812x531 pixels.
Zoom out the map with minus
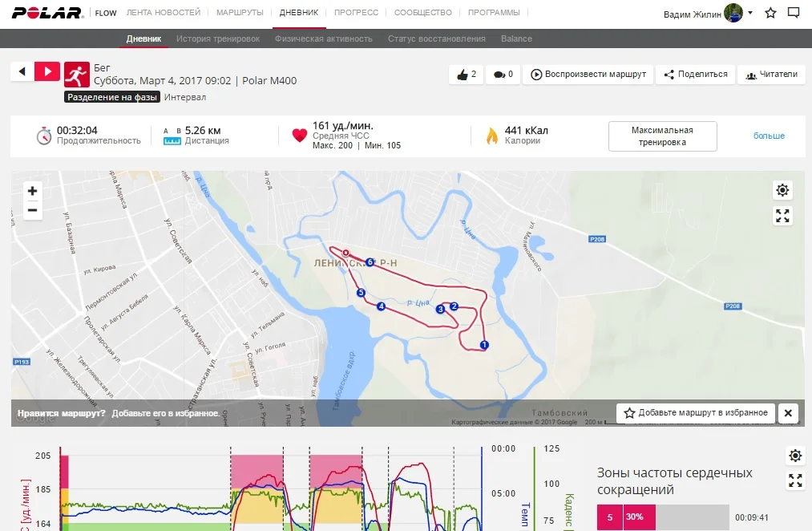coord(33,210)
